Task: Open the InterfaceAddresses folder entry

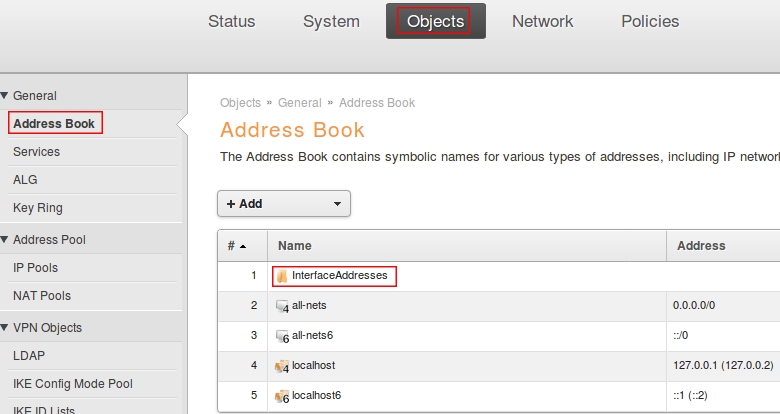Action: (x=339, y=276)
